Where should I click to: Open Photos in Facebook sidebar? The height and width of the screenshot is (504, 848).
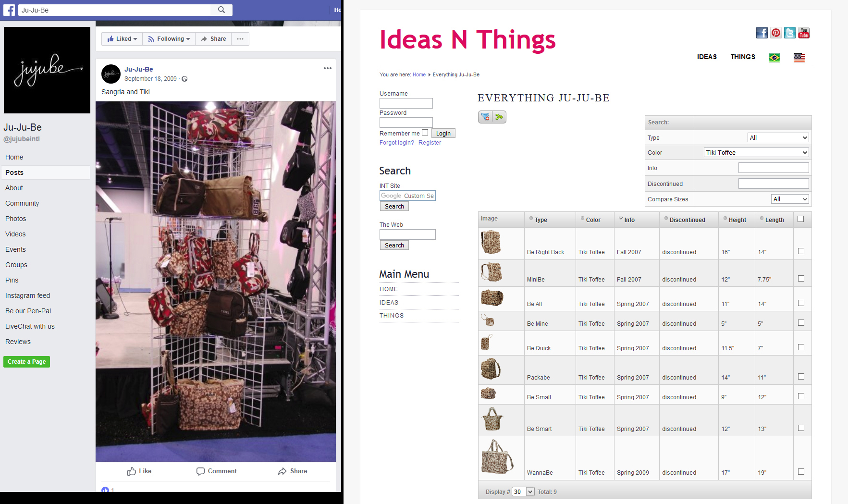[x=15, y=219]
